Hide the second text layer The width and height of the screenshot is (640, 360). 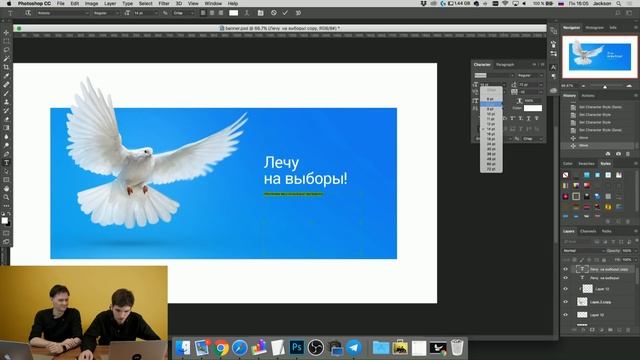[x=566, y=278]
